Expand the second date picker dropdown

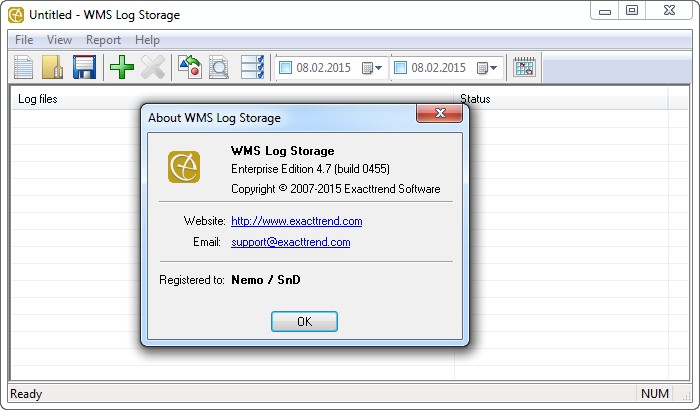click(x=488, y=68)
